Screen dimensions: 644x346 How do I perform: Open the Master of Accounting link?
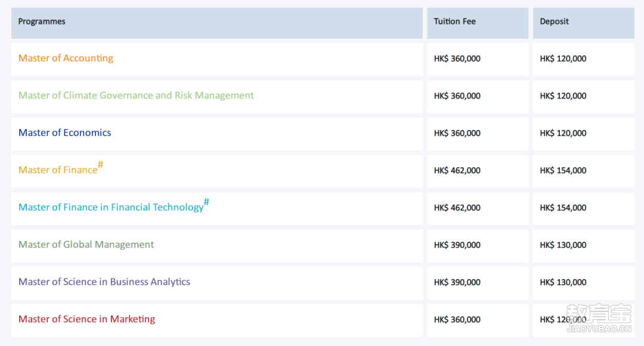[66, 58]
